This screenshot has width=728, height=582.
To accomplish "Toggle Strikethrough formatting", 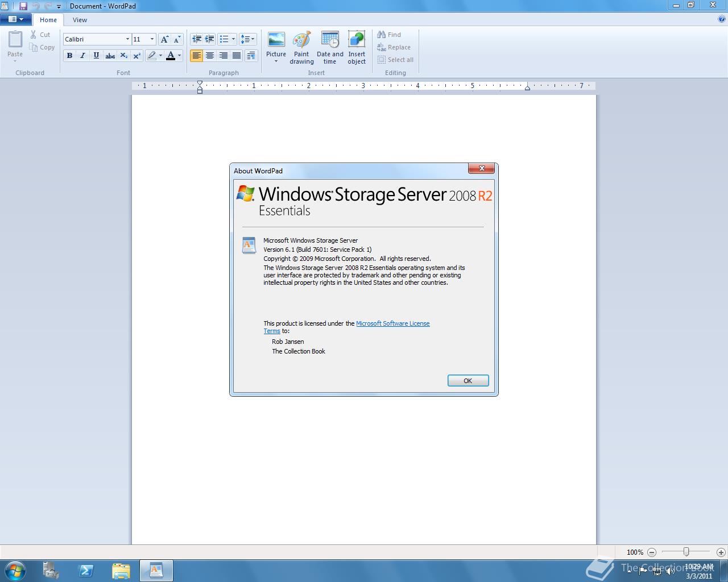I will point(110,56).
